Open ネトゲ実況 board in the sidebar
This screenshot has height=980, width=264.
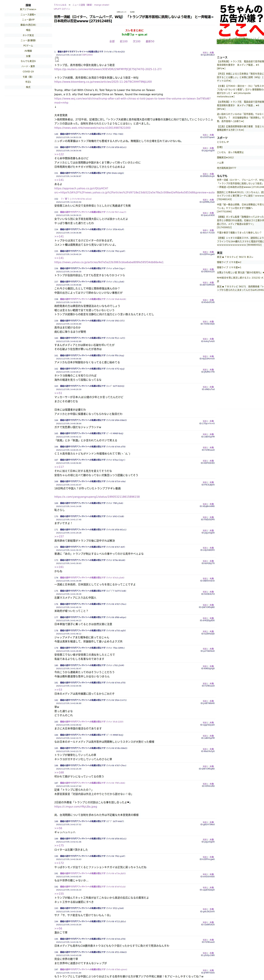[x=28, y=35]
